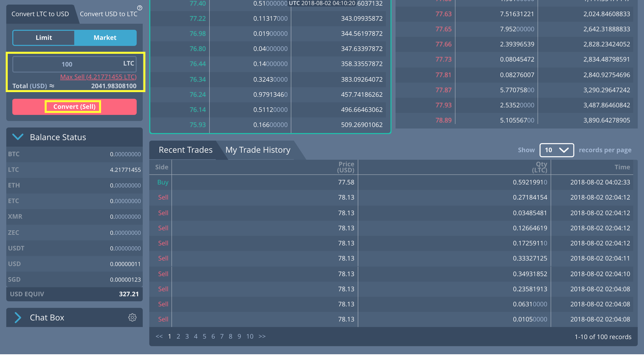
Task: Collapse the Balance Status panel
Action: click(x=18, y=137)
